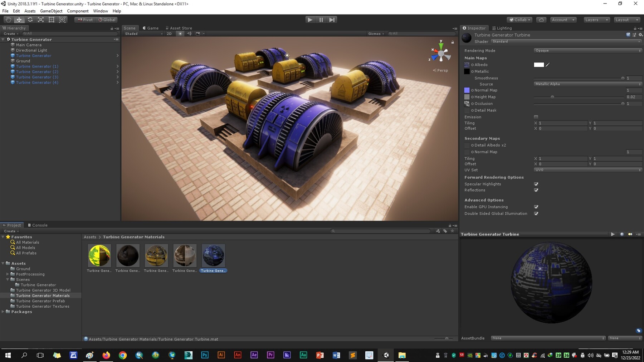The width and height of the screenshot is (644, 362).
Task: Open the GameObject menu
Action: [51, 11]
